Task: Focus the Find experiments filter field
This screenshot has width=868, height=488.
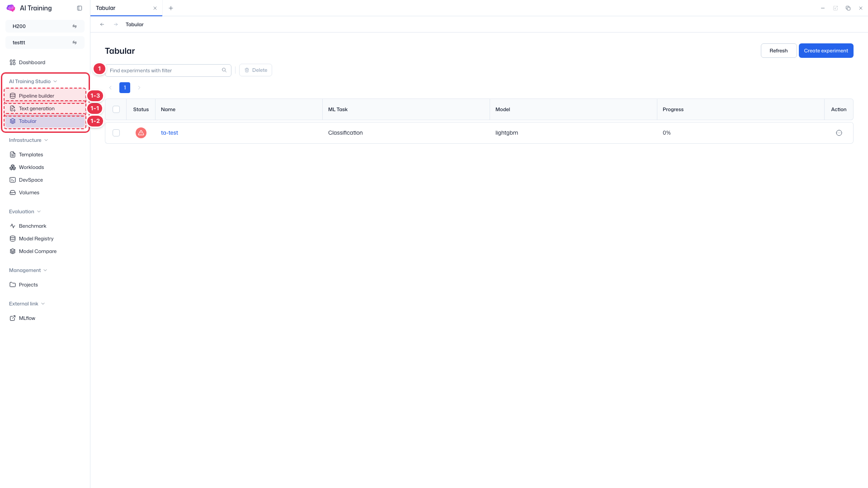Action: 168,70
